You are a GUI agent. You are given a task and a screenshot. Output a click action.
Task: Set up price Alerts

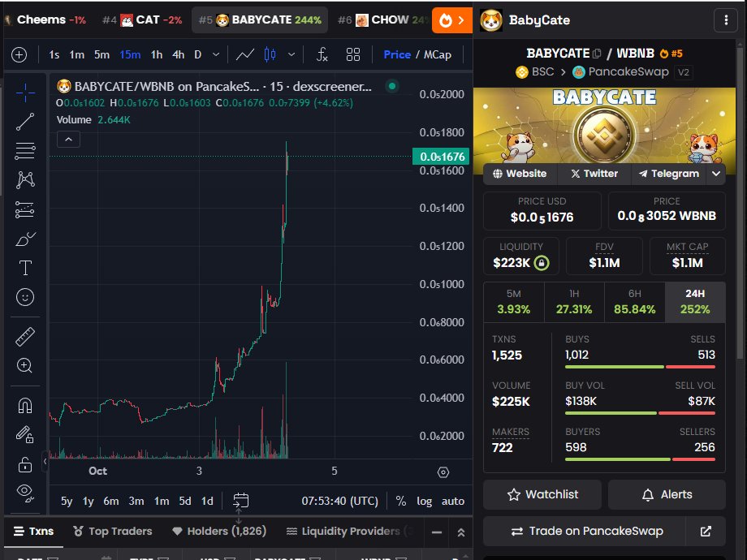pyautogui.click(x=667, y=494)
